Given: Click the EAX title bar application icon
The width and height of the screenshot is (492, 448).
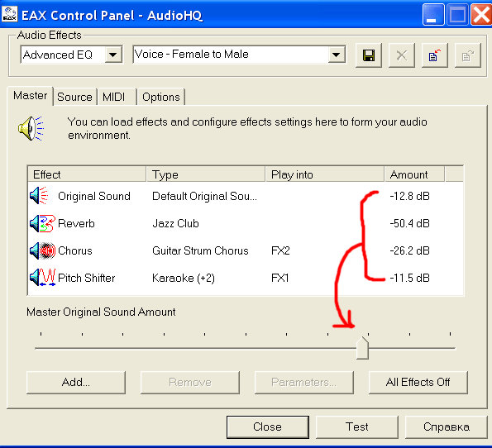Looking at the screenshot, I should (x=9, y=14).
